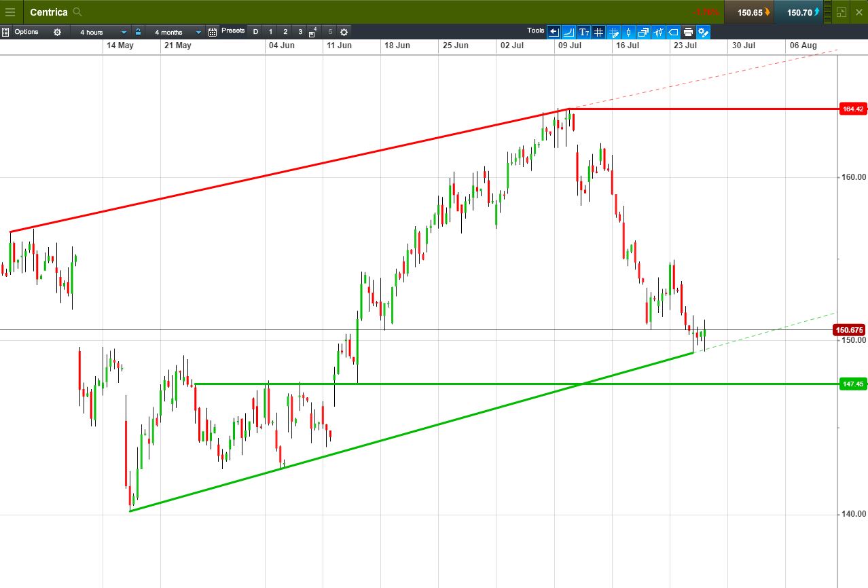Click the Centrica instrument title
Viewport: 868px width, 588px height.
coord(49,12)
